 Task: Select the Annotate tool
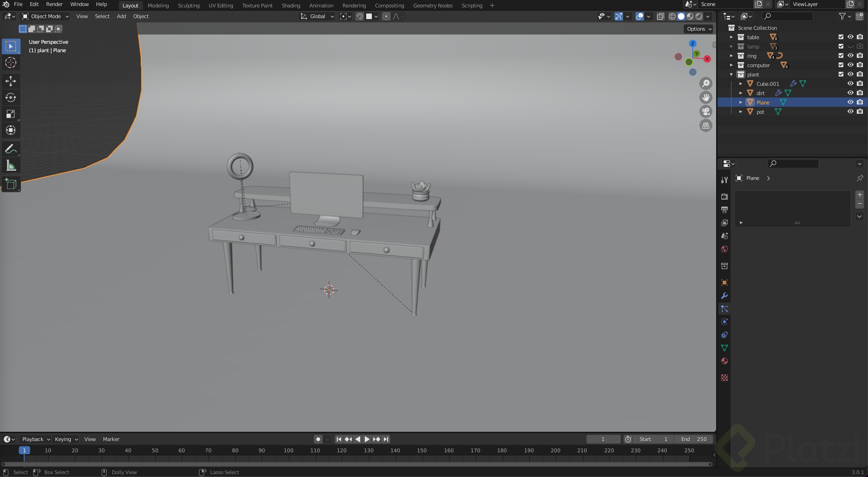click(x=11, y=148)
